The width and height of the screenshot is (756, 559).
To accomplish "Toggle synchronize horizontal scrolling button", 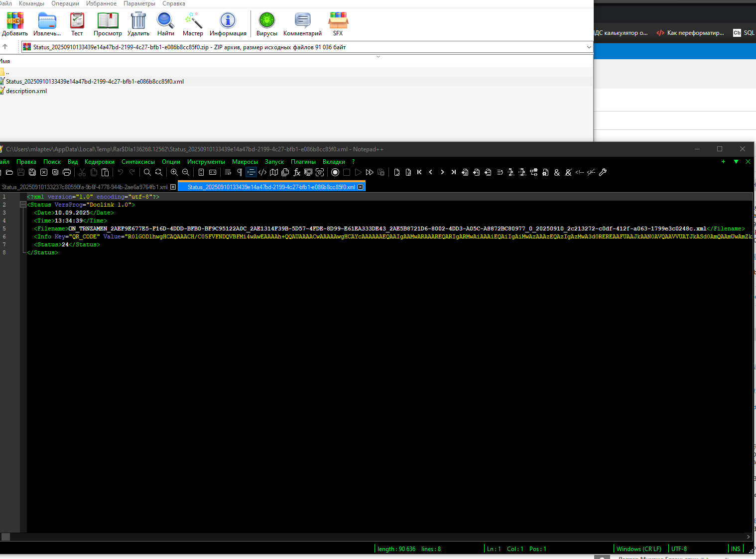I will tap(213, 172).
